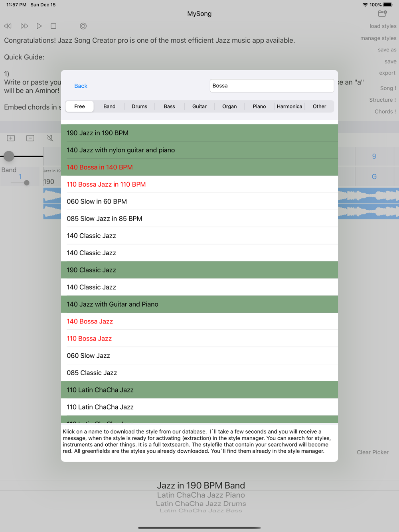Viewport: 399px width, 532px height.
Task: Download '110 Bossa Jazz in 110 BPM'
Action: [x=199, y=184]
